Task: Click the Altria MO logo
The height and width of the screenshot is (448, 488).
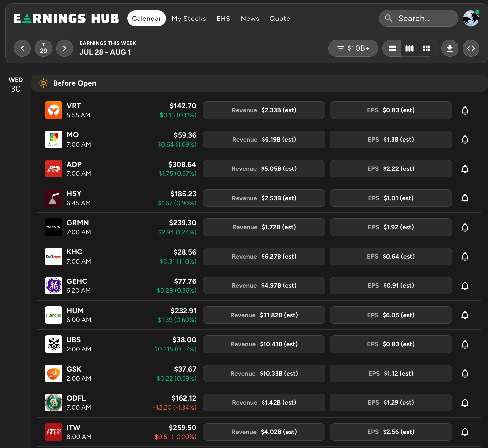Action: click(54, 139)
